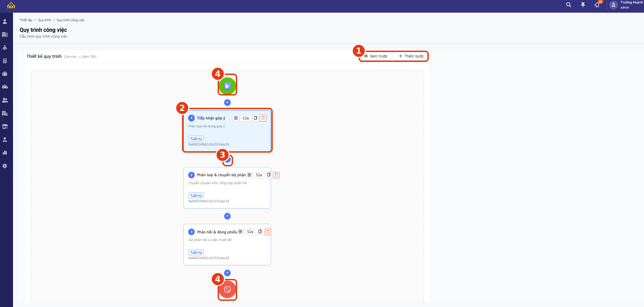The height and width of the screenshot is (307, 644).
Task: Open the Trường Huỳnh user avatar menu
Action: click(613, 5)
